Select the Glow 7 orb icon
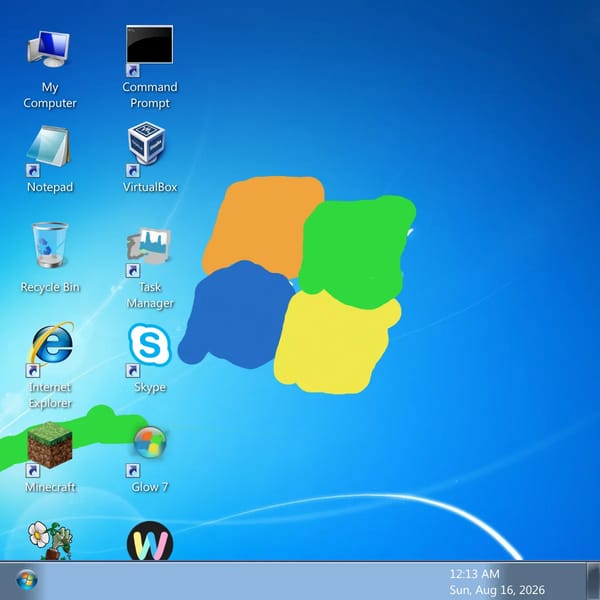The height and width of the screenshot is (600, 600). pyautogui.click(x=150, y=442)
